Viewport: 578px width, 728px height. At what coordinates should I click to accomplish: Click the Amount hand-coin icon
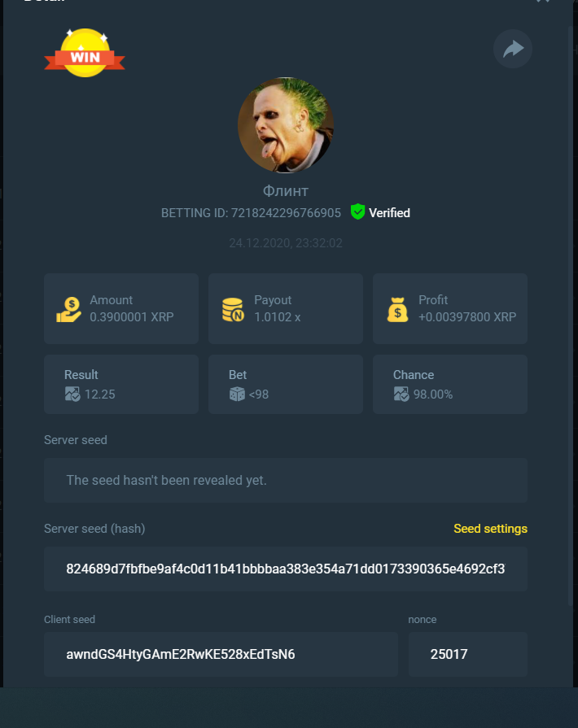(68, 309)
